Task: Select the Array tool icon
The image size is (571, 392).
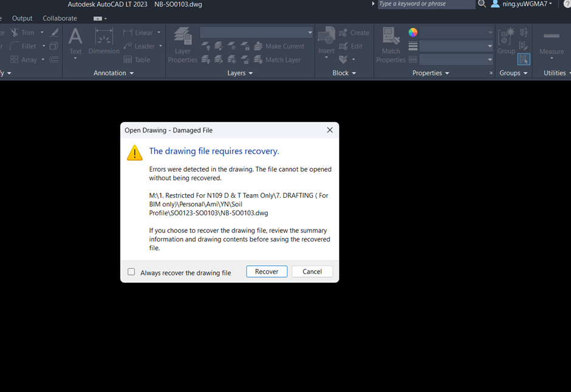Action: point(15,59)
